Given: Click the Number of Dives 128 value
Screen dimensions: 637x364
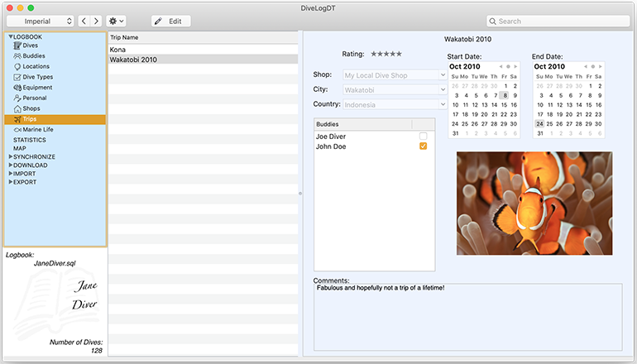Looking at the screenshot, I should (x=97, y=351).
